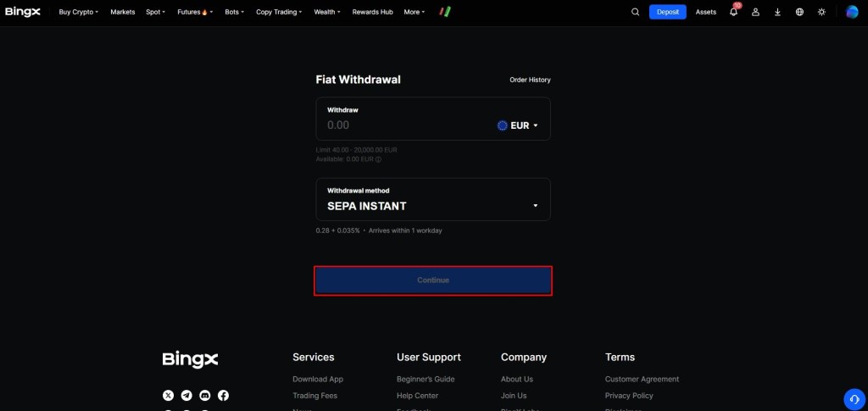Go to Markets page
The width and height of the screenshot is (868, 411).
click(x=122, y=12)
